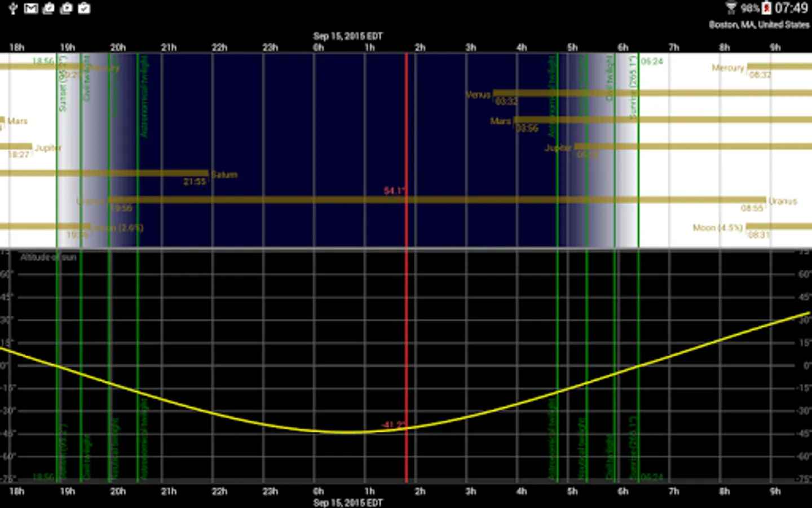Tap the red 54.1° altitude label

[394, 191]
